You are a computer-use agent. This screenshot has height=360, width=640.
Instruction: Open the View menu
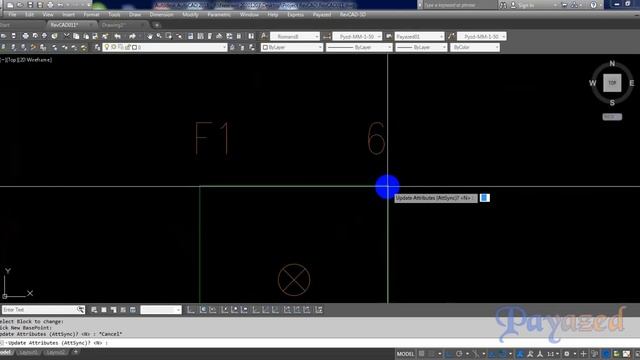[x=48, y=14]
